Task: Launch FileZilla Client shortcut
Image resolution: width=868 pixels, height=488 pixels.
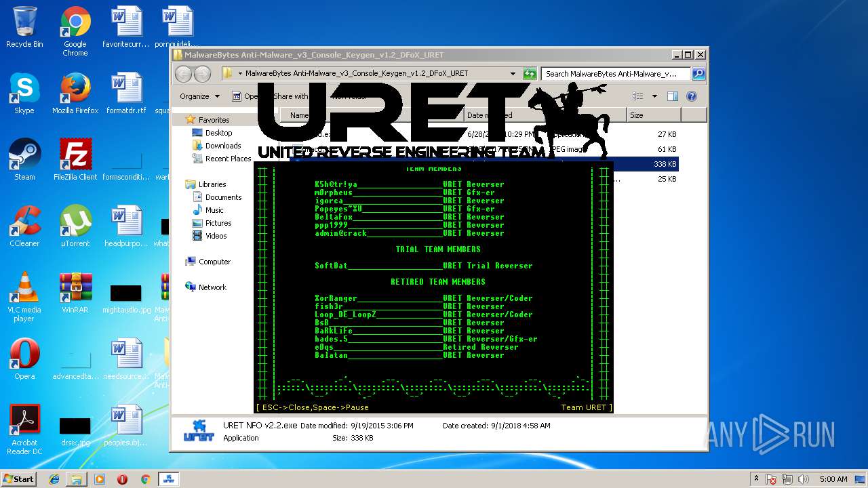Action: pyautogui.click(x=75, y=160)
